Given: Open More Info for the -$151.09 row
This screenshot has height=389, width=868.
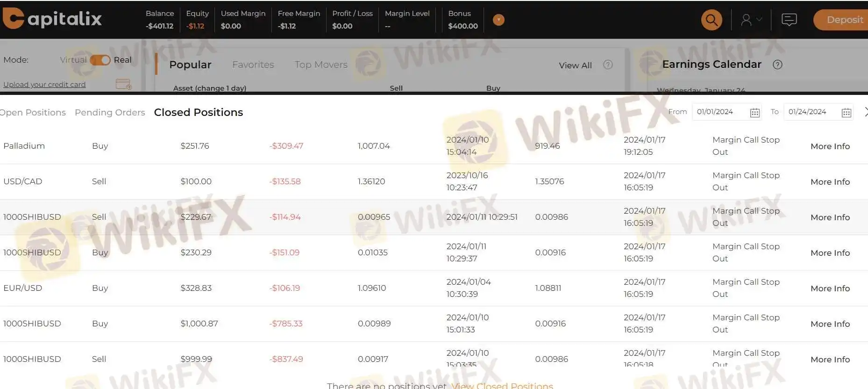Looking at the screenshot, I should [x=830, y=253].
